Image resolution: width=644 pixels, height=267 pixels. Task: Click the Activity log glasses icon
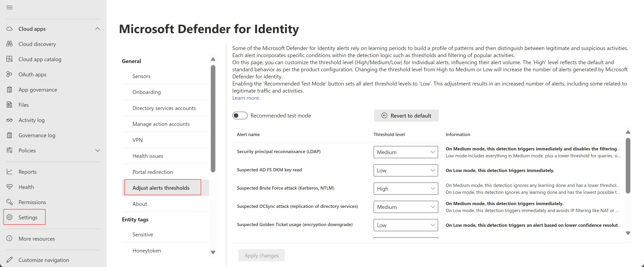point(9,120)
